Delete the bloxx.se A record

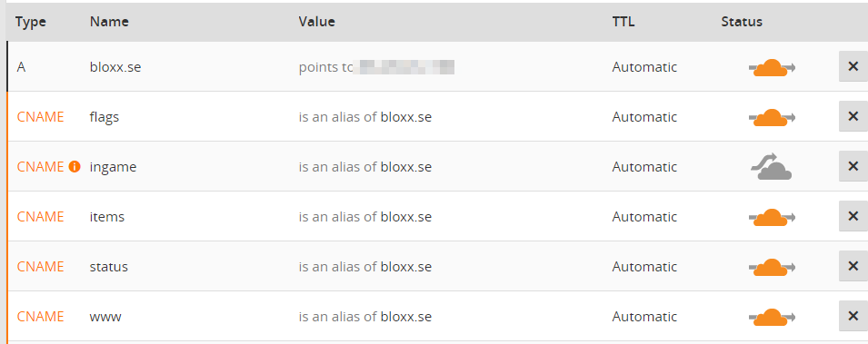pyautogui.click(x=853, y=66)
